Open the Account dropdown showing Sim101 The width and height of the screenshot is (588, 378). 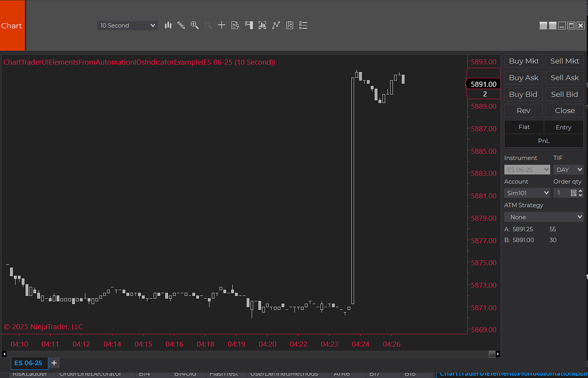point(527,193)
